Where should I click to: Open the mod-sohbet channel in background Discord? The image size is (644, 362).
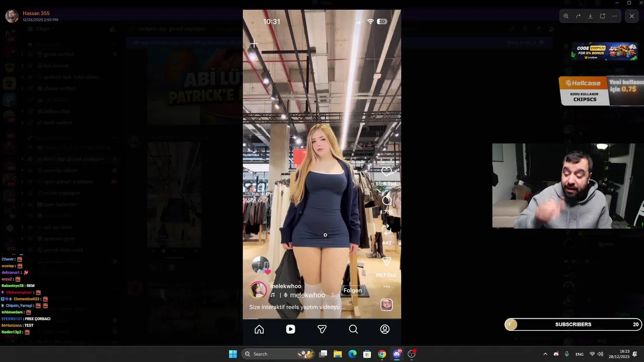point(57,123)
